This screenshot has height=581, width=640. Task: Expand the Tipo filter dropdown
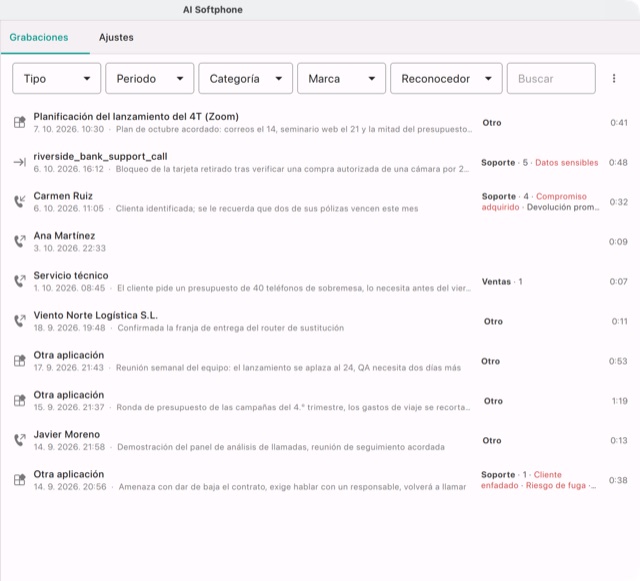pos(56,78)
